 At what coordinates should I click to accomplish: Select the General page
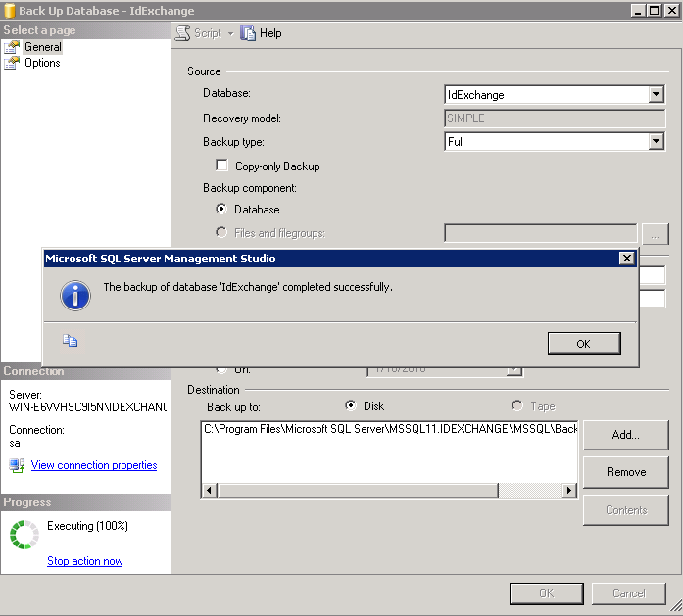click(43, 47)
